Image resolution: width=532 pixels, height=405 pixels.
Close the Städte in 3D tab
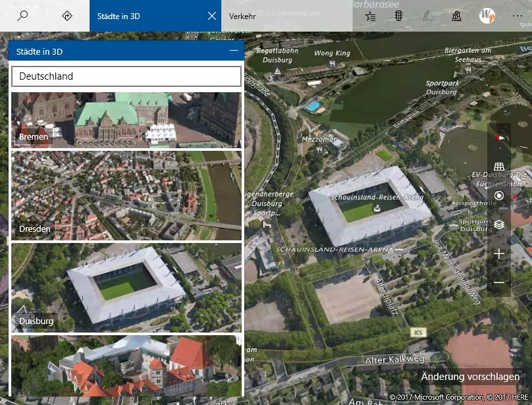pyautogui.click(x=211, y=16)
